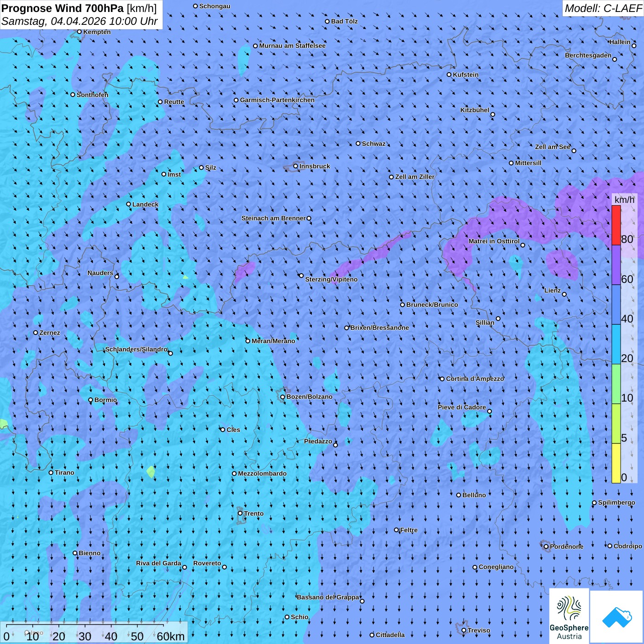
Task: Click the title 'Prognose Wind 700hPa'
Action: click(x=63, y=8)
